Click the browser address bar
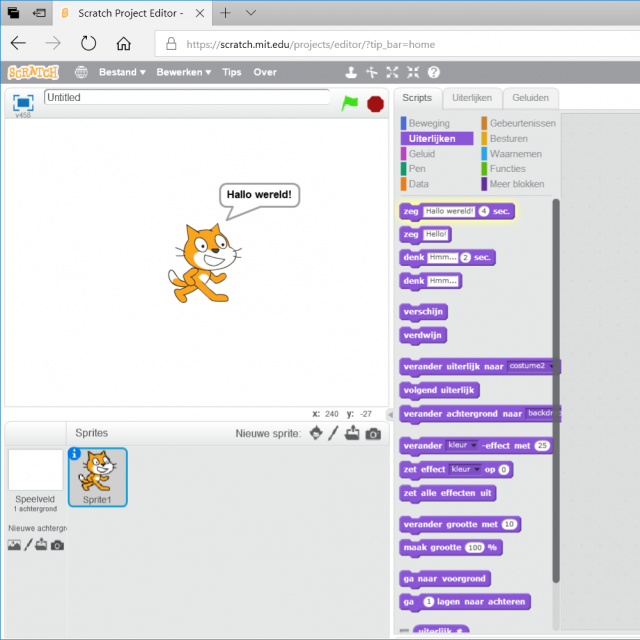Viewport: 640px width, 640px height. [x=396, y=44]
